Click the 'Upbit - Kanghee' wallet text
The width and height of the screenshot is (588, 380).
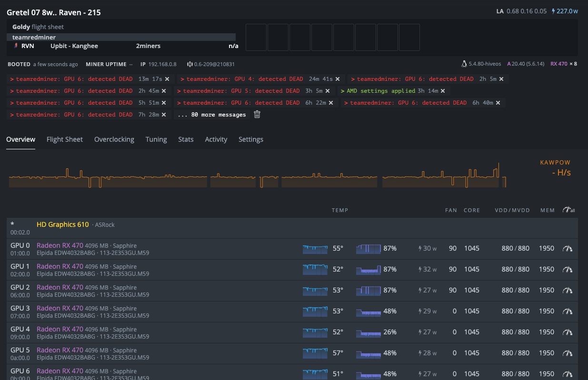tap(74, 46)
